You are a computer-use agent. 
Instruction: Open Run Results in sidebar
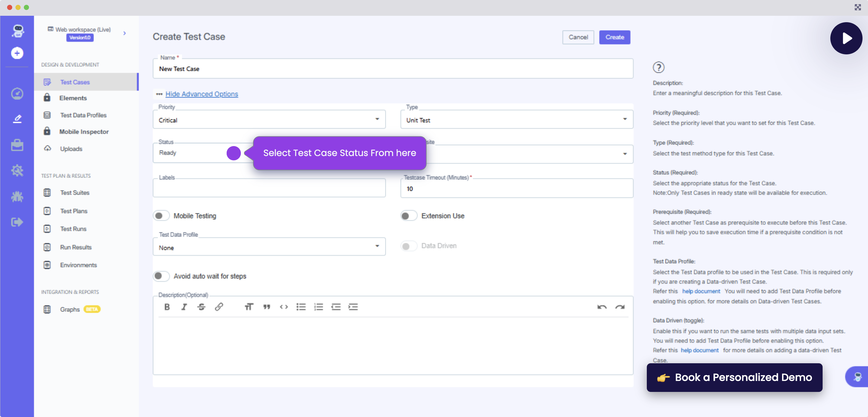click(76, 247)
